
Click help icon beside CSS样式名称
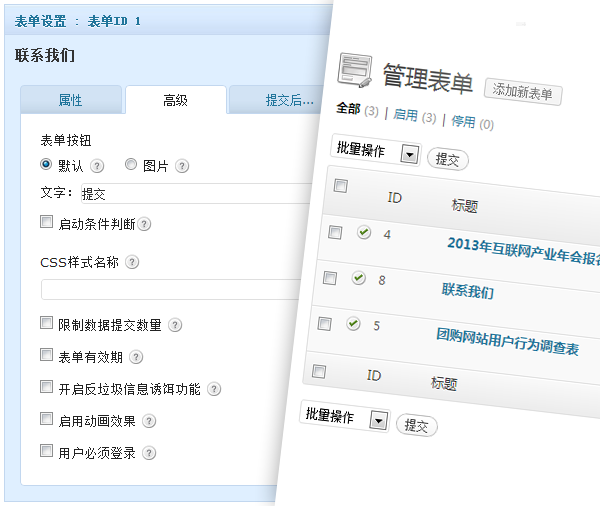[x=132, y=263]
